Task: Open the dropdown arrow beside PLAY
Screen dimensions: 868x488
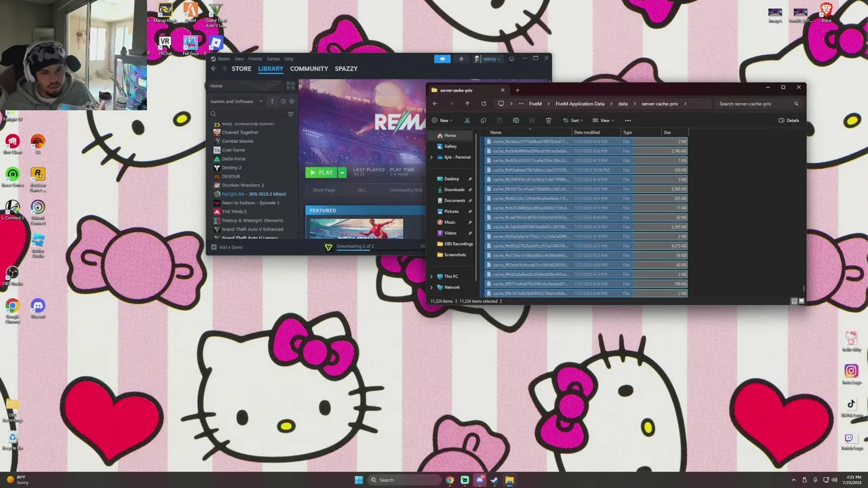Action: (342, 173)
